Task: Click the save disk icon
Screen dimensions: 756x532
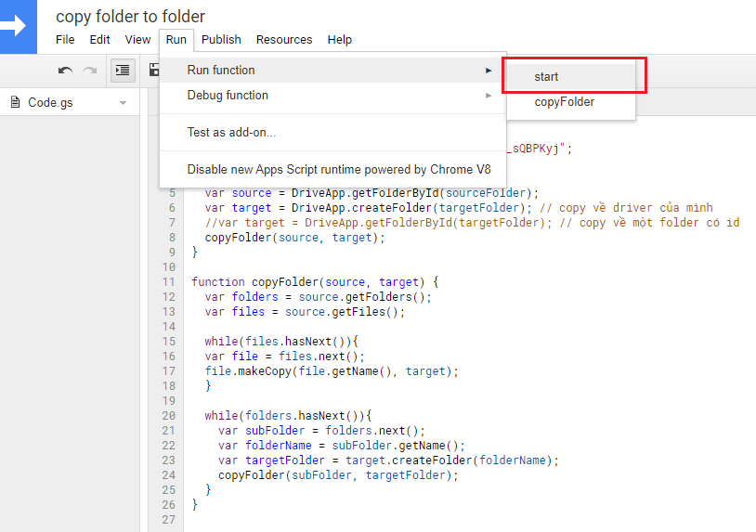Action: click(x=154, y=70)
